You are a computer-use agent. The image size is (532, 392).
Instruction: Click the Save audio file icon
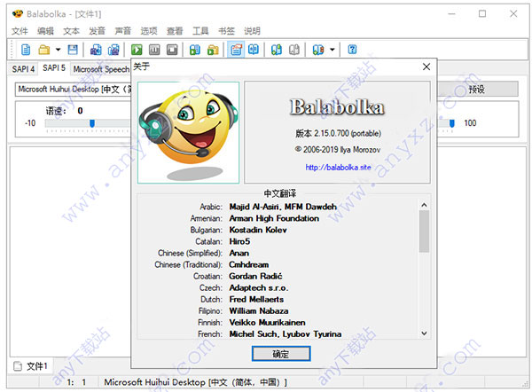[x=96, y=50]
